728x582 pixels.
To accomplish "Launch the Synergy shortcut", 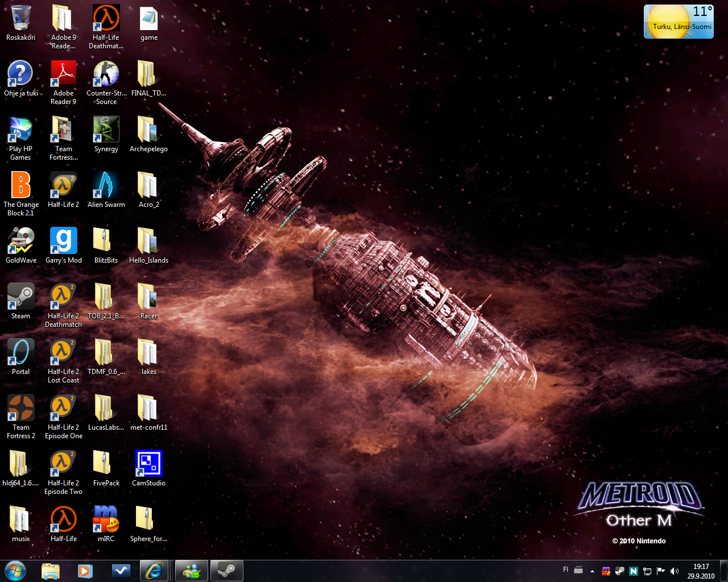I will click(106, 134).
